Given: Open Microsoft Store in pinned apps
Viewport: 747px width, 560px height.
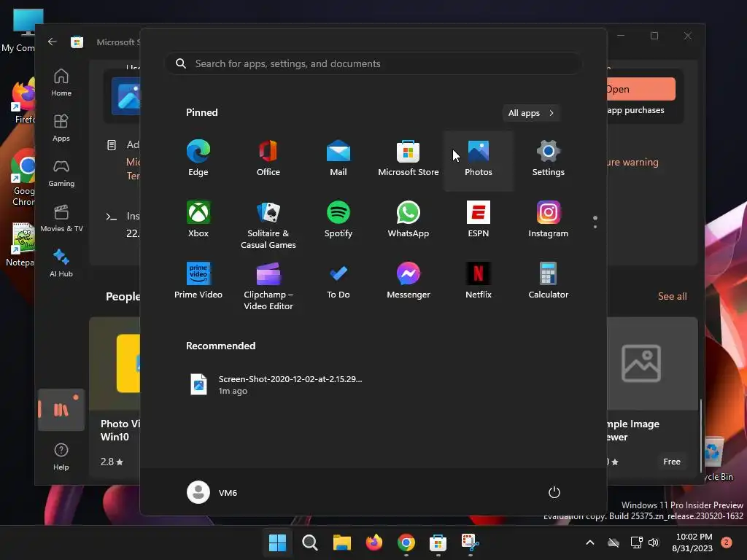Looking at the screenshot, I should [409, 159].
